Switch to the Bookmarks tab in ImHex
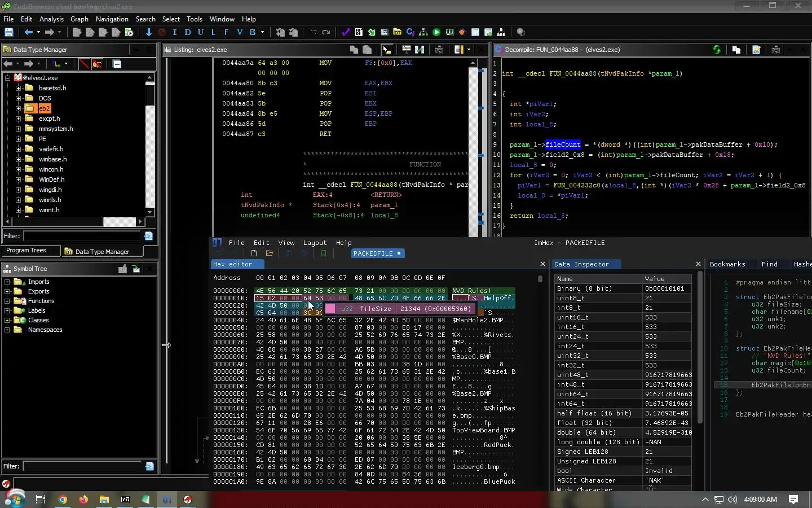The image size is (812, 508). tap(727, 264)
